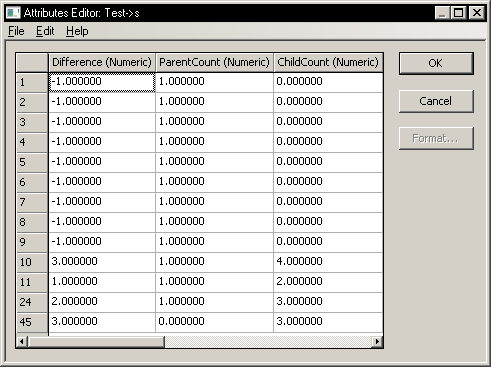Click ParentCount cell in row 5
Viewport: 491px width, 367px height.
[x=214, y=162]
